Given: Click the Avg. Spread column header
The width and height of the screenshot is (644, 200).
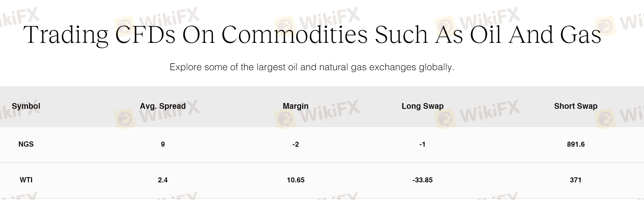Looking at the screenshot, I should (163, 106).
